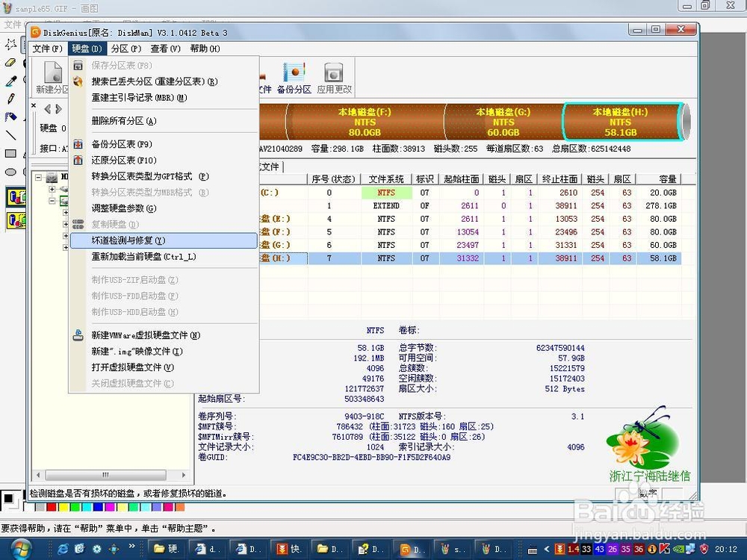Choose 坏道检测与修复(Y)

164,240
